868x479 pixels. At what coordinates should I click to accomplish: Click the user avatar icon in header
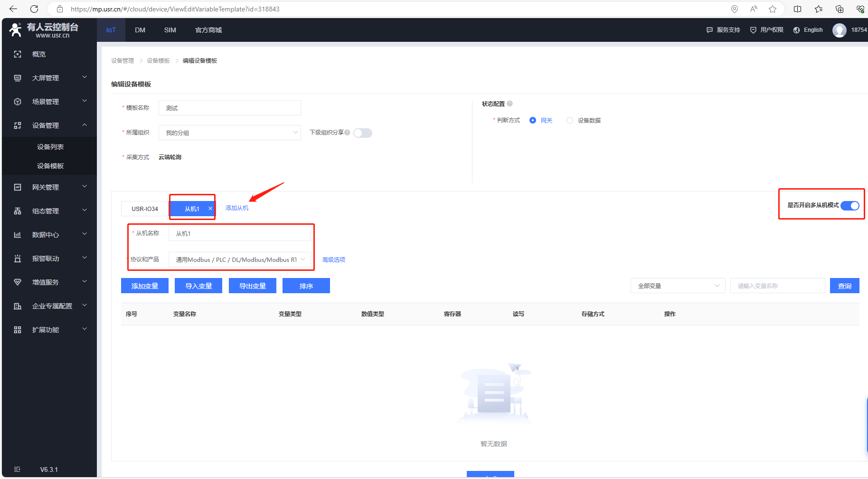pos(839,30)
